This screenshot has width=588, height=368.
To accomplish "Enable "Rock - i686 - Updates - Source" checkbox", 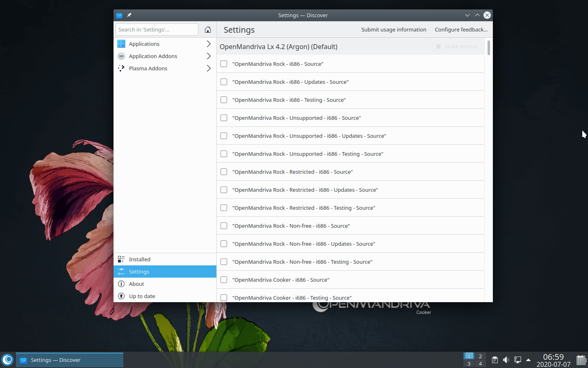I will click(x=224, y=82).
